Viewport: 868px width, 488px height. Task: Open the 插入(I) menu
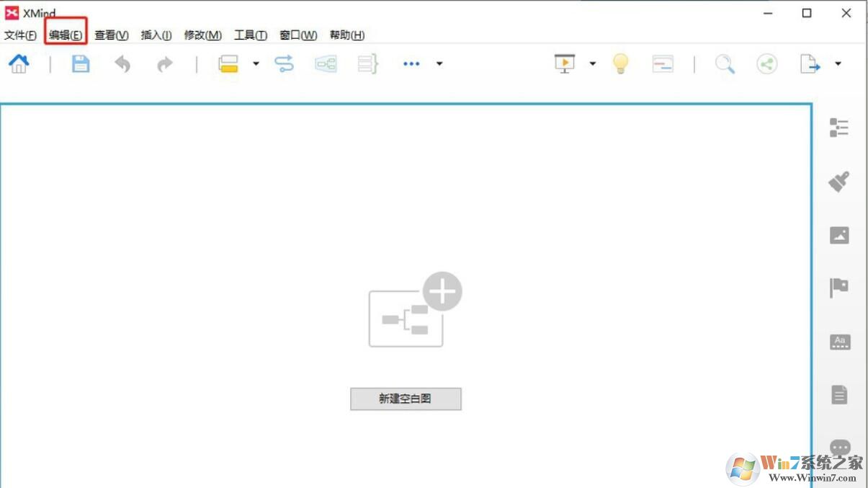(x=156, y=35)
